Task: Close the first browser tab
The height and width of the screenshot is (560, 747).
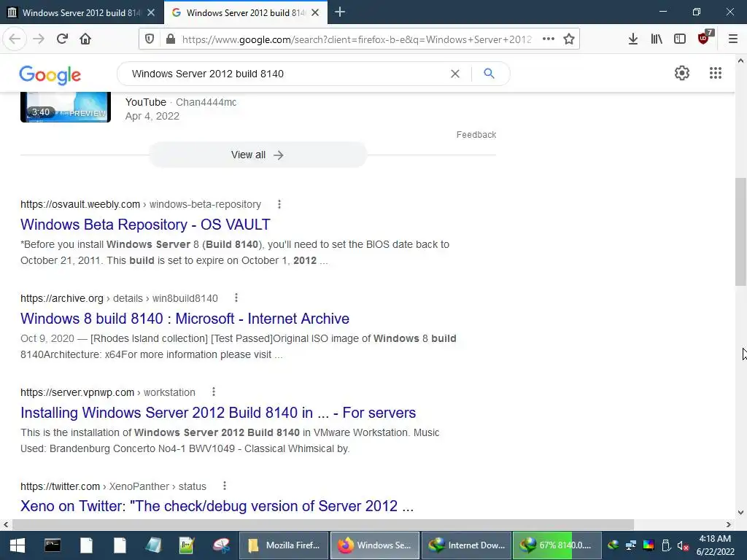Action: tap(151, 12)
